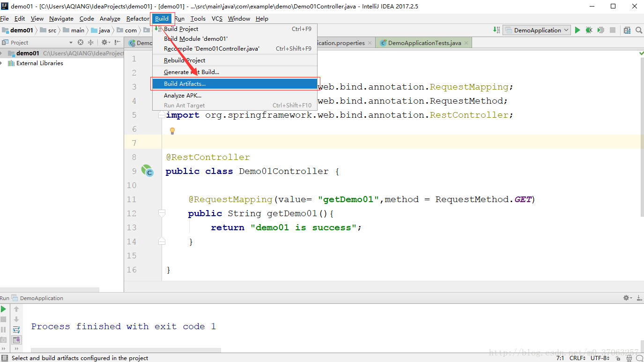The width and height of the screenshot is (644, 362).
Task: Click the lightbulb intention icon in editor
Action: pyautogui.click(x=172, y=131)
